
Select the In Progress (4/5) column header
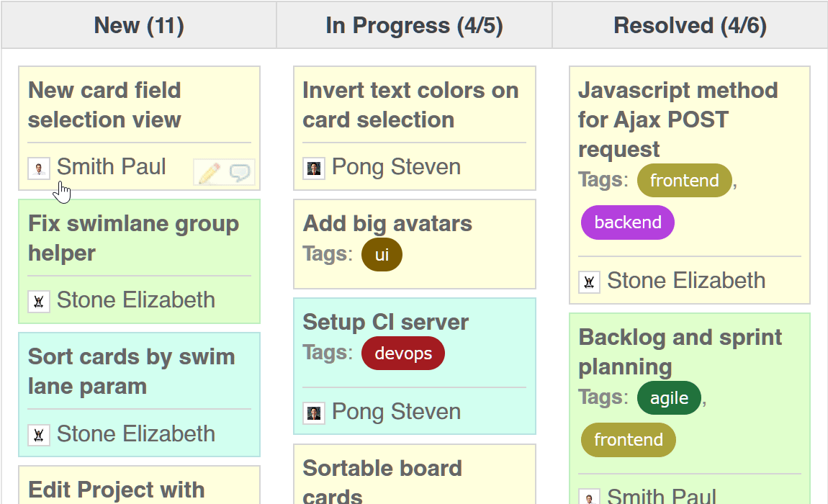(x=414, y=25)
